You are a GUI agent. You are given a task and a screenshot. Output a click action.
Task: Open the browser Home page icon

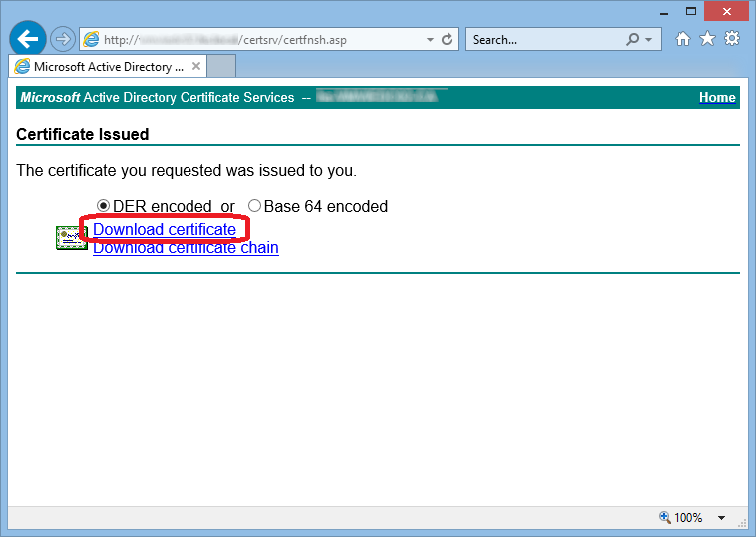[683, 39]
